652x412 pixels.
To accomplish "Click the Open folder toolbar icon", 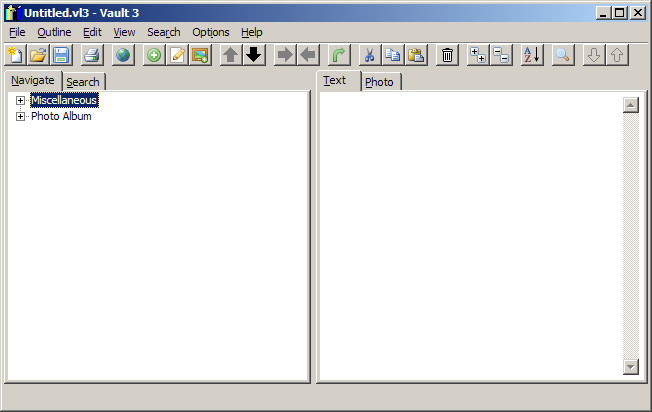I will click(x=38, y=55).
